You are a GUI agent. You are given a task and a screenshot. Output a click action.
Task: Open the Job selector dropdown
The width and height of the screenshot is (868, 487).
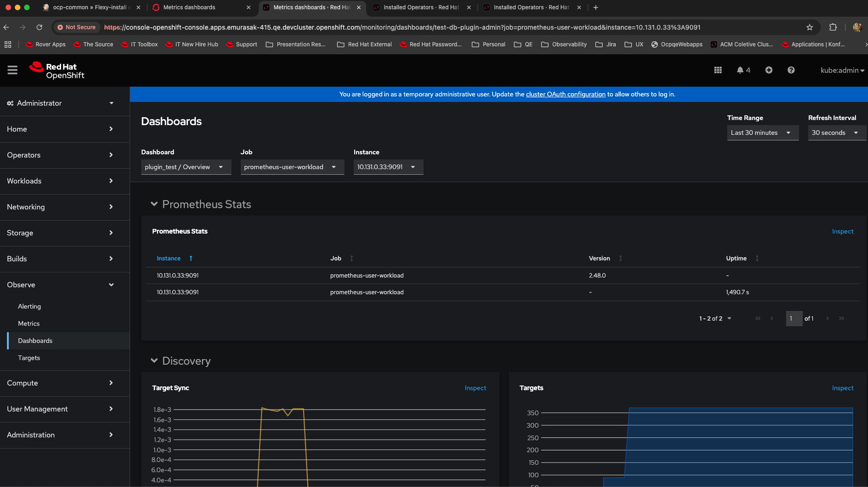(292, 167)
